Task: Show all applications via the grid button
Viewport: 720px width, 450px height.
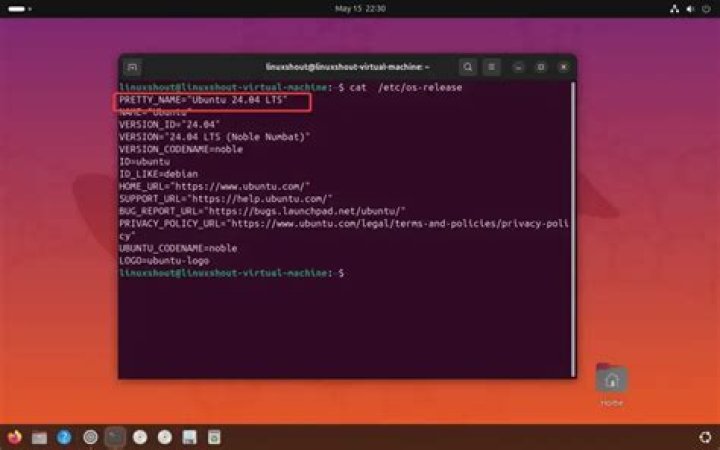Action: click(705, 438)
